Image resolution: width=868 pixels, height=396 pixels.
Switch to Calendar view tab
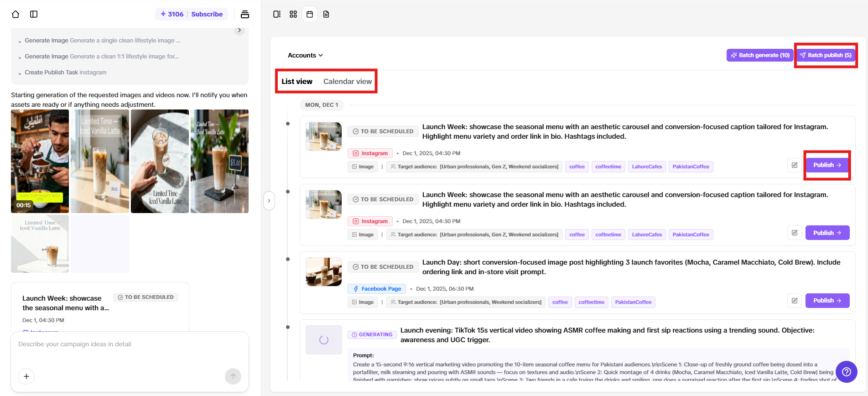click(348, 81)
